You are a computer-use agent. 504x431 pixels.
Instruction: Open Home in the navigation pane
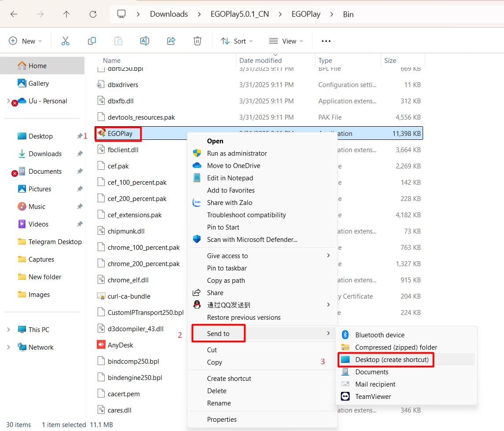coord(42,66)
